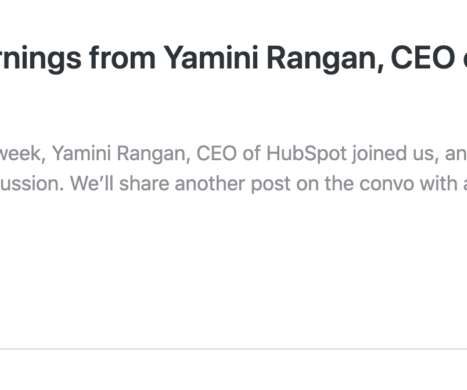Click the partial word 'veek,' in excerpt
467x390 pixels.
[x=23, y=154]
